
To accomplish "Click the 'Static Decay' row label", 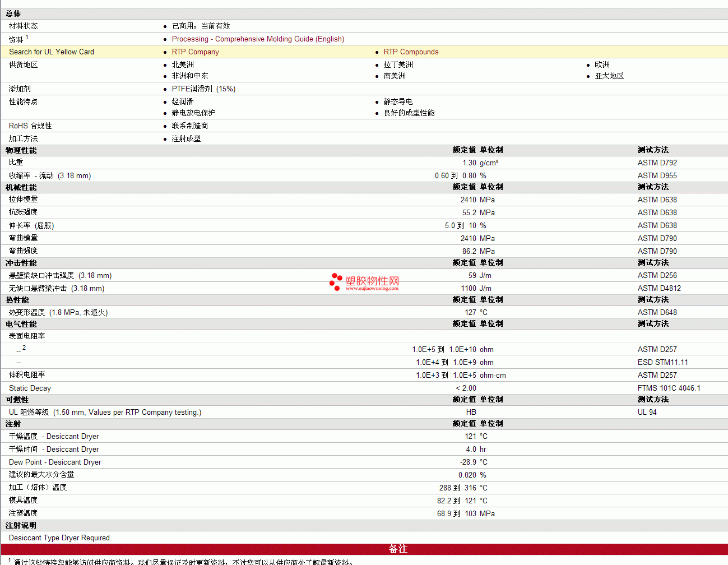I will (30, 388).
